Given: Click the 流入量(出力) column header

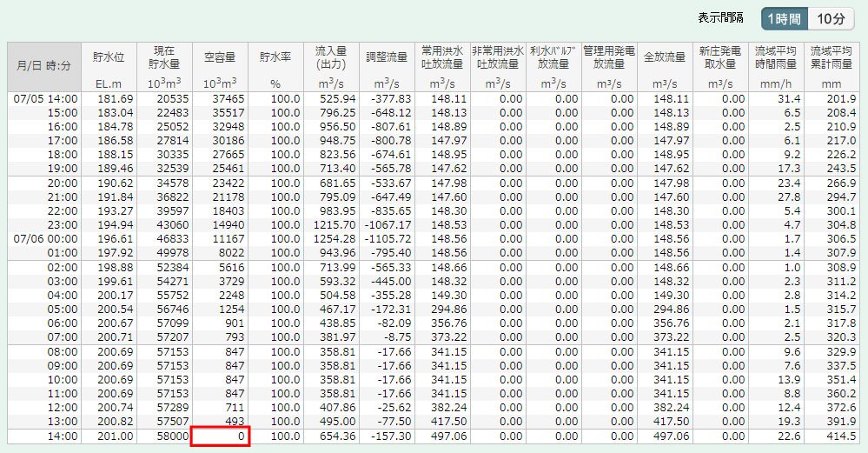Looking at the screenshot, I should point(331,66).
